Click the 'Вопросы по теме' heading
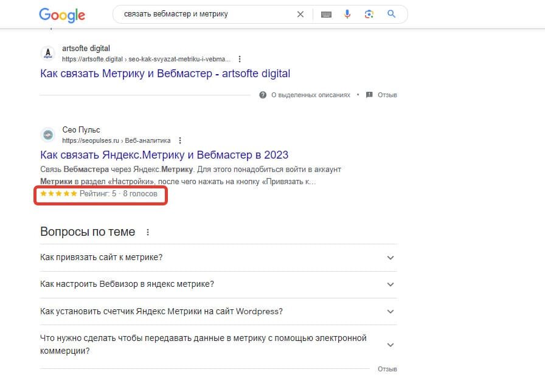Viewport: 545px width, 392px height. tap(88, 232)
